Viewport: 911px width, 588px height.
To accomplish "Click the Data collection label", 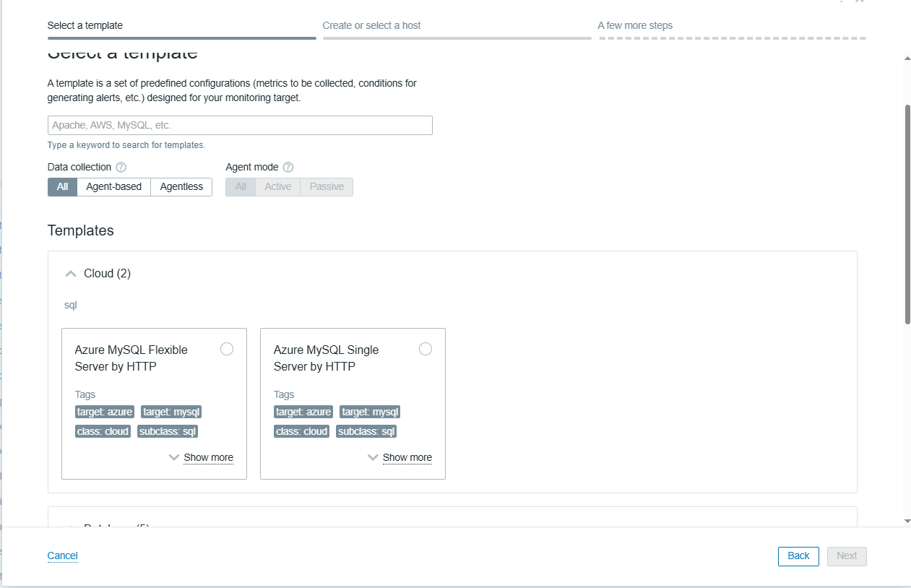I will 79,168.
